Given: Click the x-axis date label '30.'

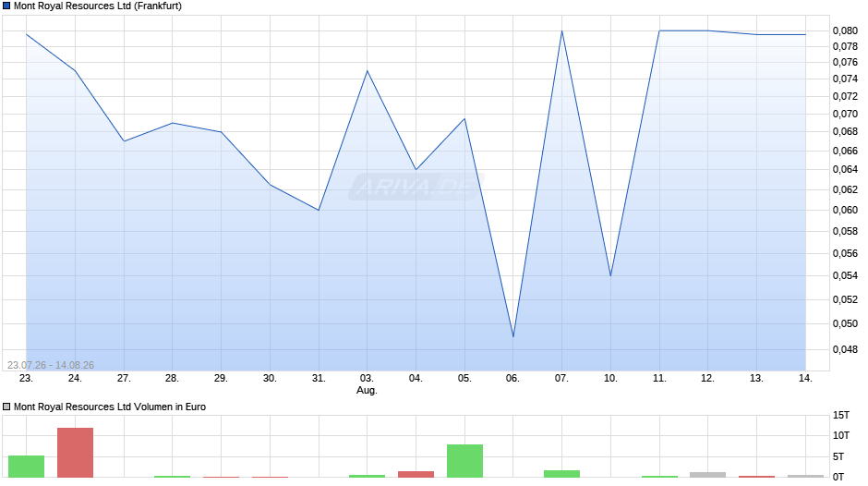Looking at the screenshot, I should tap(270, 379).
